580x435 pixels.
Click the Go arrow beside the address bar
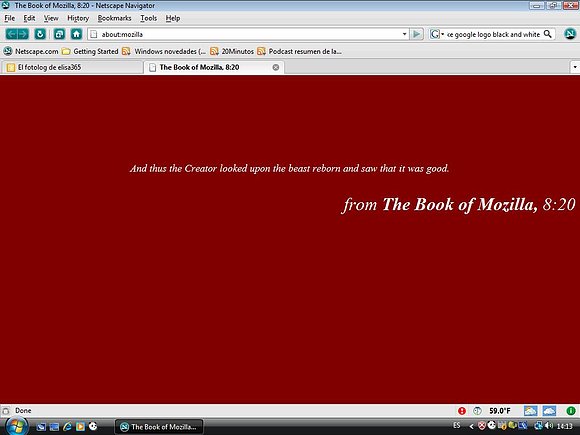[x=417, y=34]
